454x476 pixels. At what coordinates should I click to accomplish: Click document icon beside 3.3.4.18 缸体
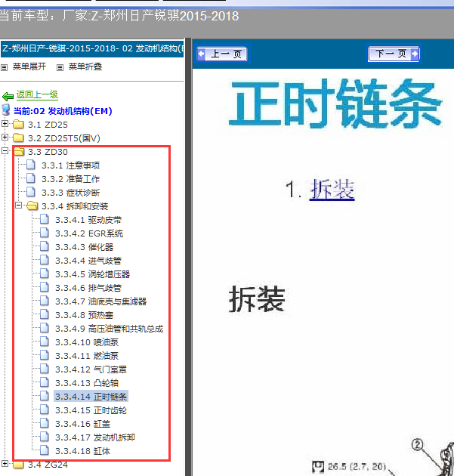[x=45, y=450]
